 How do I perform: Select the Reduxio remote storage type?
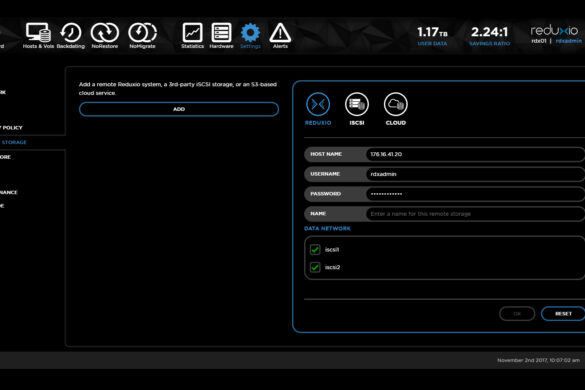318,109
